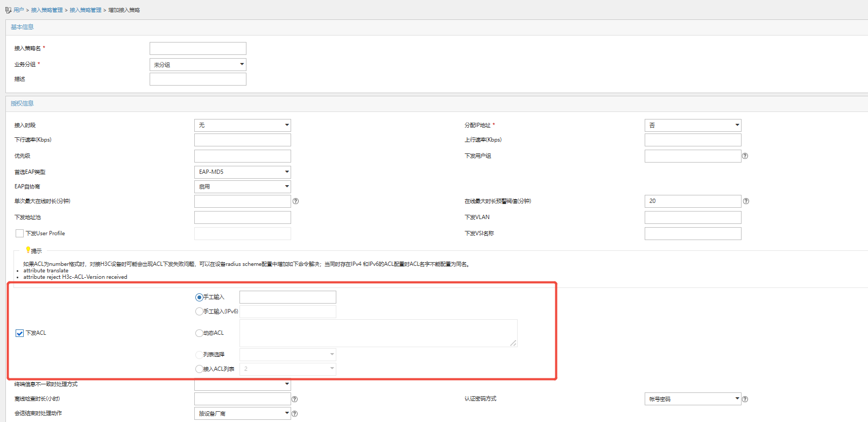Click help icon beside 会话结束时处理动作 dropdown
This screenshot has height=422, width=868.
[294, 414]
